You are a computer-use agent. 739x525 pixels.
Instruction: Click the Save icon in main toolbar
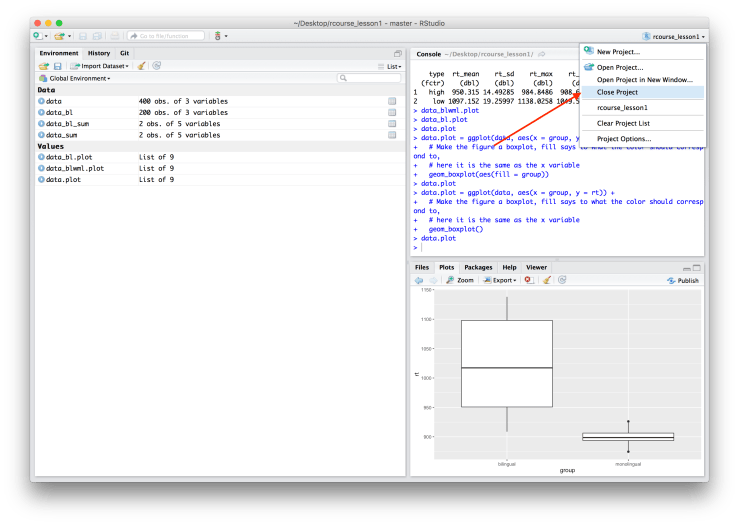point(83,36)
